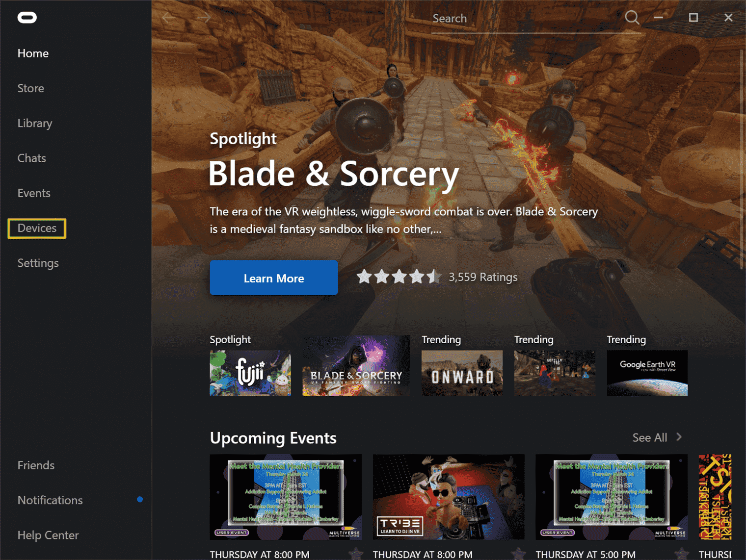Image resolution: width=746 pixels, height=560 pixels.
Task: Click the Upcoming Events heading
Action: pos(273,438)
